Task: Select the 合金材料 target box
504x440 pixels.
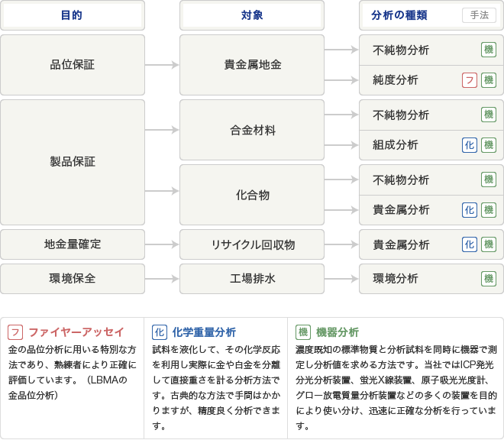Action: coord(252,130)
